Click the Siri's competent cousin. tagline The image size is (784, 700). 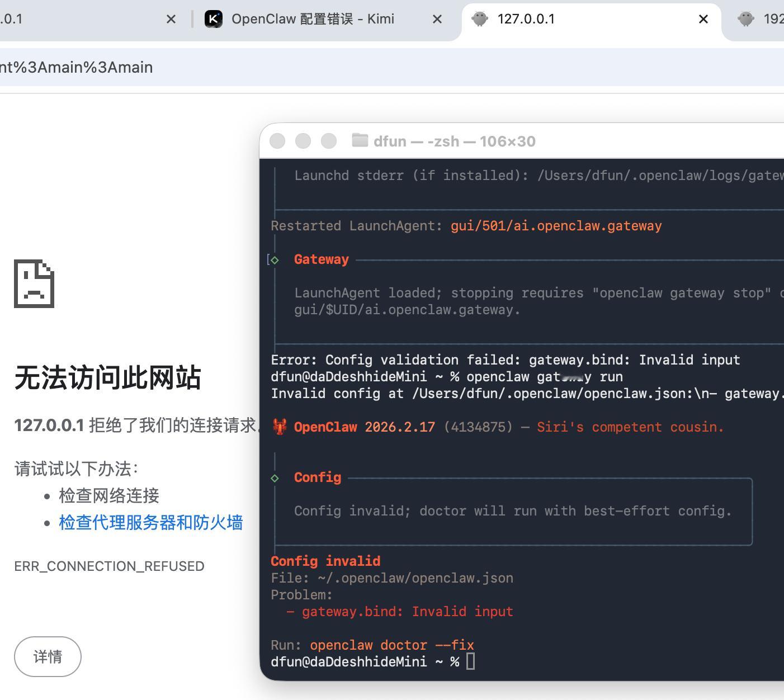coord(630,427)
